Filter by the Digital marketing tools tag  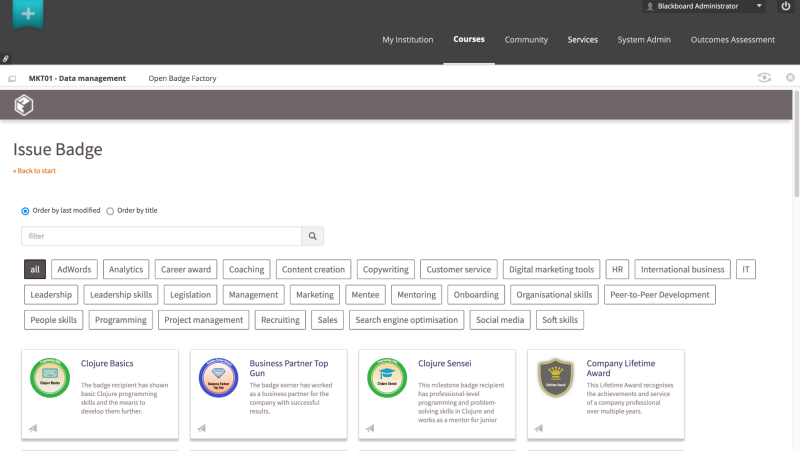[552, 269]
